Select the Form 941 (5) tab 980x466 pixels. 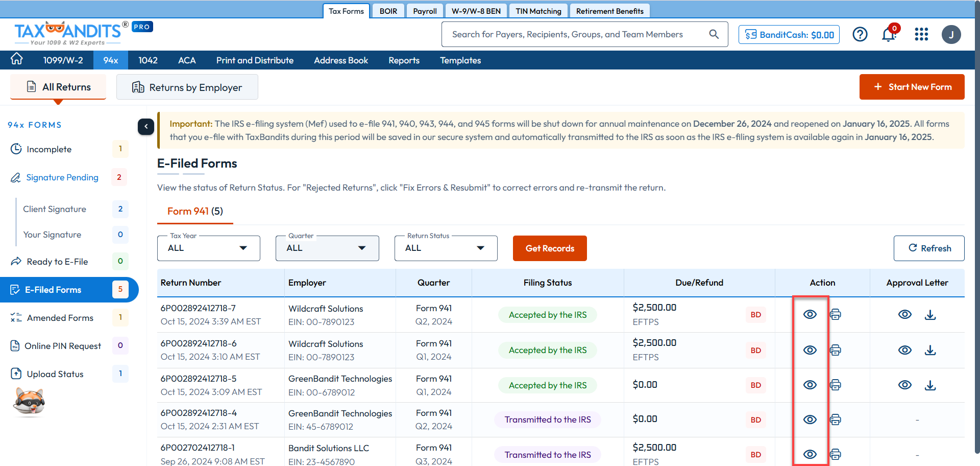coord(195,212)
